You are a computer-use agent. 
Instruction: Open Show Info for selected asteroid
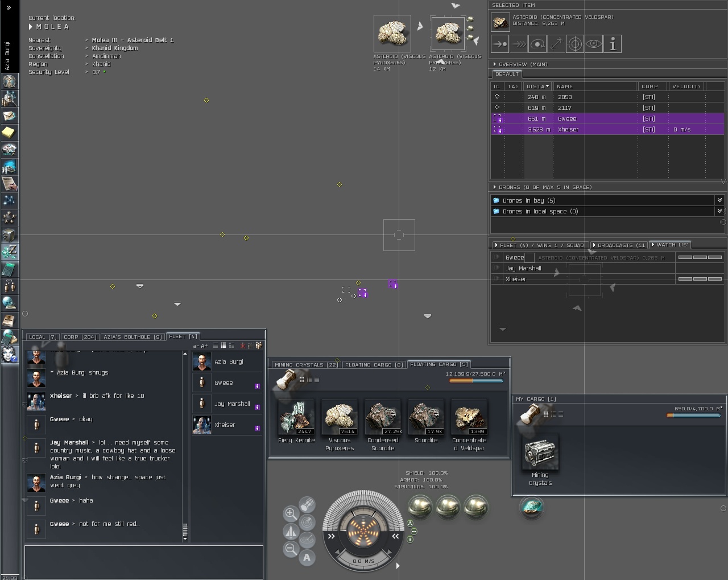pos(613,44)
